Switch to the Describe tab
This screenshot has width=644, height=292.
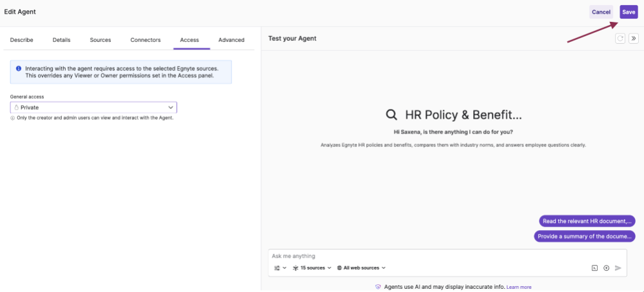pyautogui.click(x=22, y=40)
